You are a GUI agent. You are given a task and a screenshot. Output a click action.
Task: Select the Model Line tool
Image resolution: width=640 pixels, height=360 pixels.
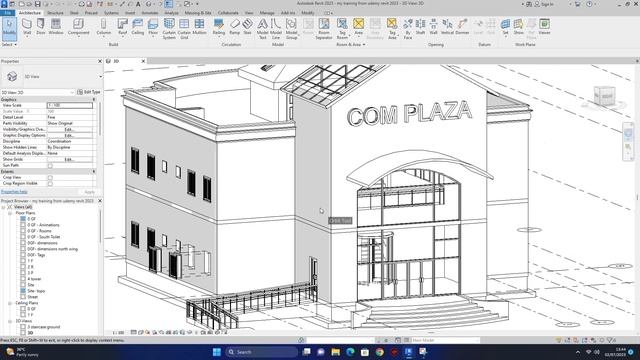pos(276,29)
